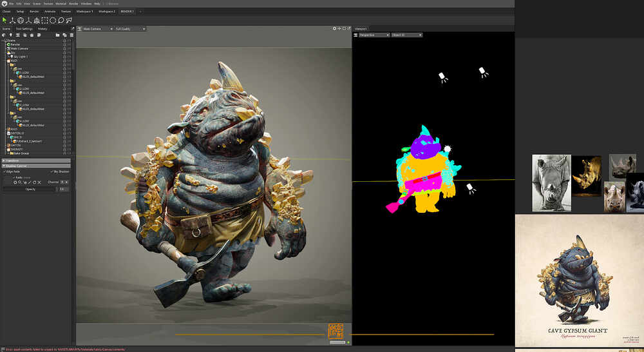Click the orange timeline bar
The image size is (644, 352).
(x=335, y=335)
